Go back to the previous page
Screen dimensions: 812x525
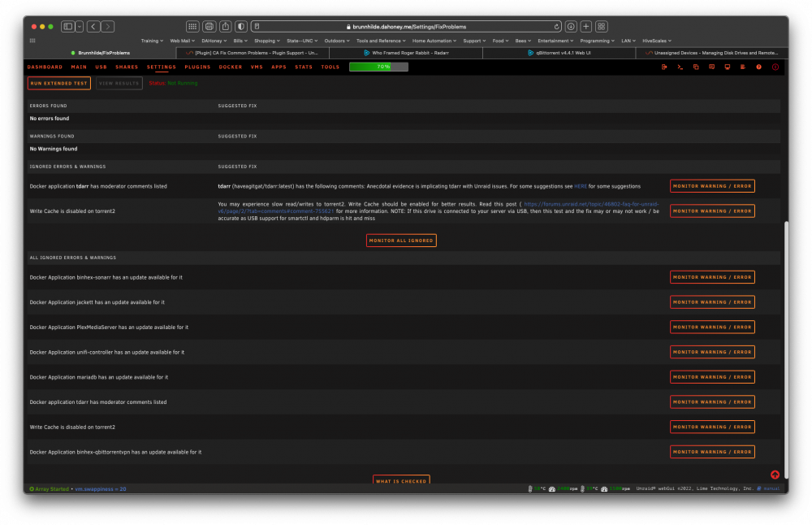click(x=93, y=27)
